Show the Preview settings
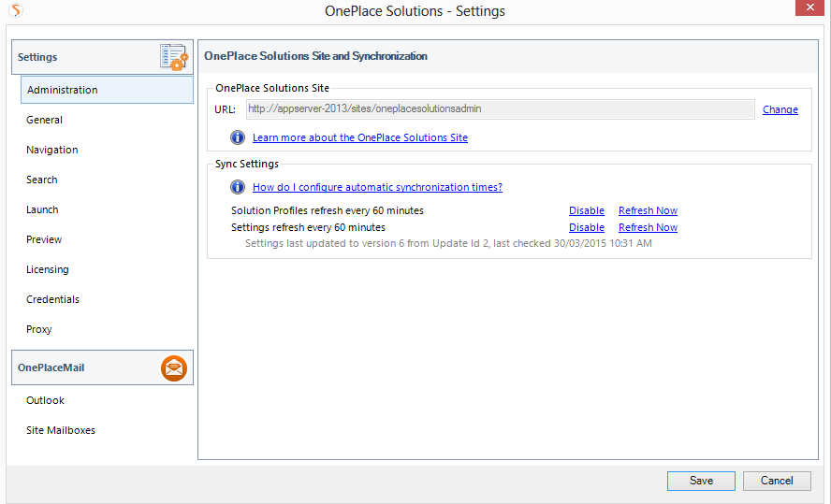This screenshot has width=831, height=504. click(44, 239)
